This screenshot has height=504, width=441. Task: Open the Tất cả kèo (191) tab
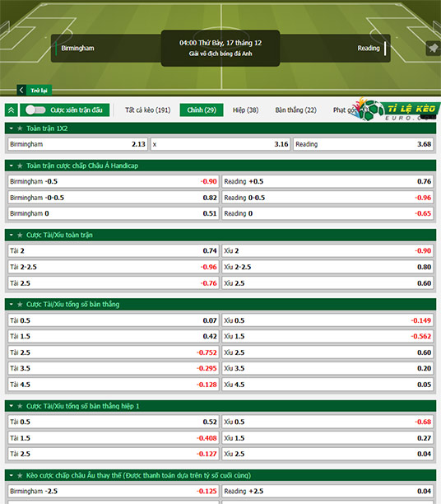[x=148, y=110]
